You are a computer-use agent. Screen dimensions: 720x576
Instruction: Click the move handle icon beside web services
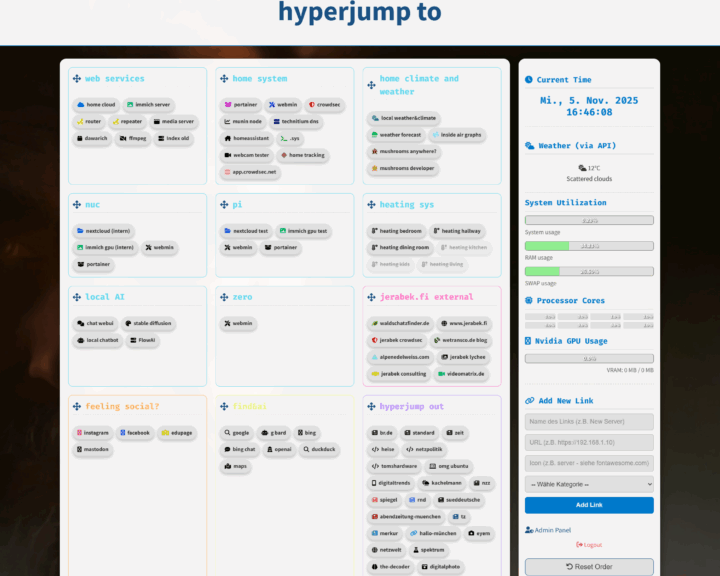tap(76, 79)
